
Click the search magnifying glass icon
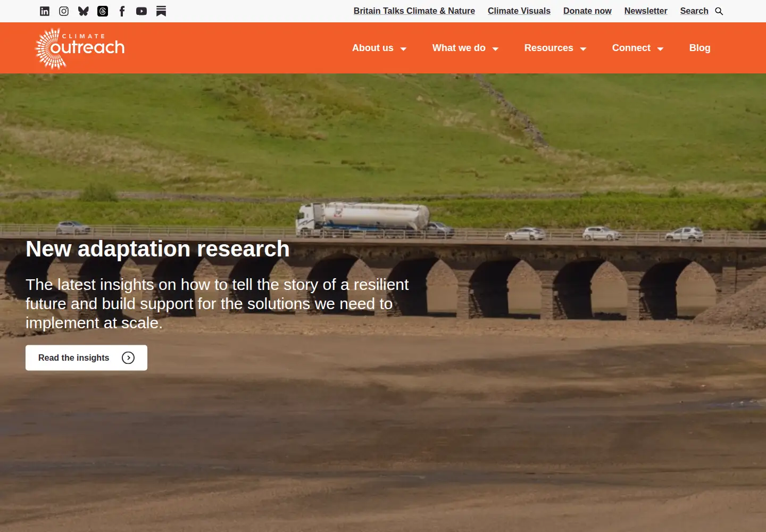tap(719, 11)
